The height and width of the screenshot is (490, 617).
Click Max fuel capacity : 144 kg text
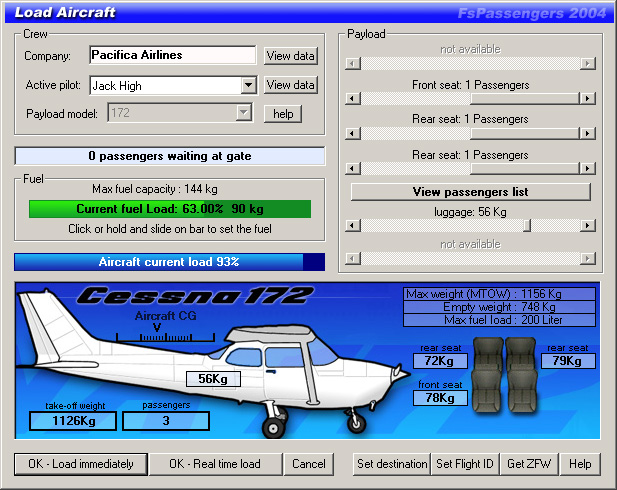click(x=155, y=189)
